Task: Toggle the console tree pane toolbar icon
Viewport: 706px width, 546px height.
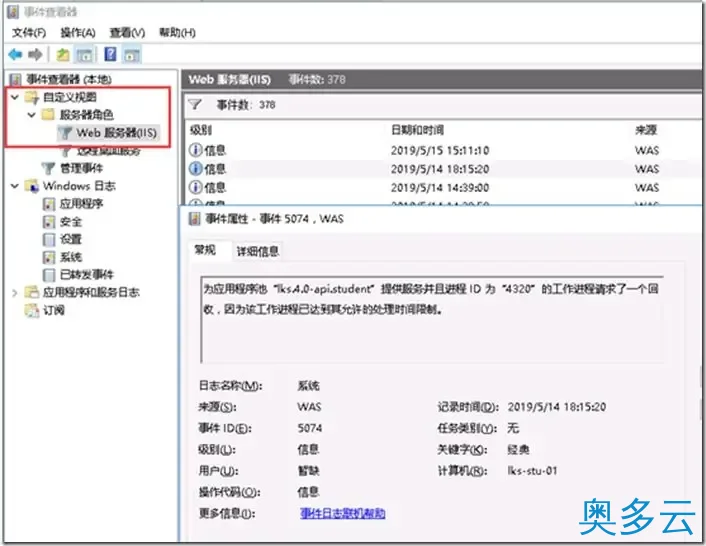Action: point(84,55)
